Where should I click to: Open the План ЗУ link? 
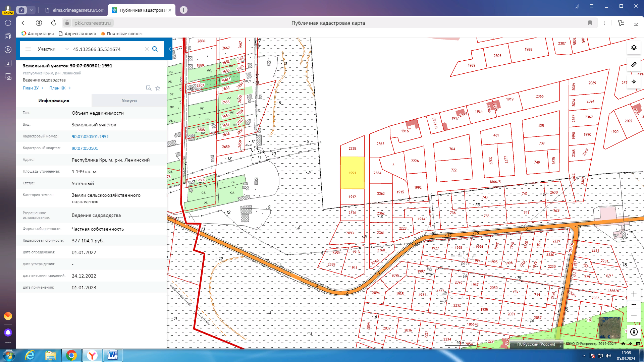(33, 88)
